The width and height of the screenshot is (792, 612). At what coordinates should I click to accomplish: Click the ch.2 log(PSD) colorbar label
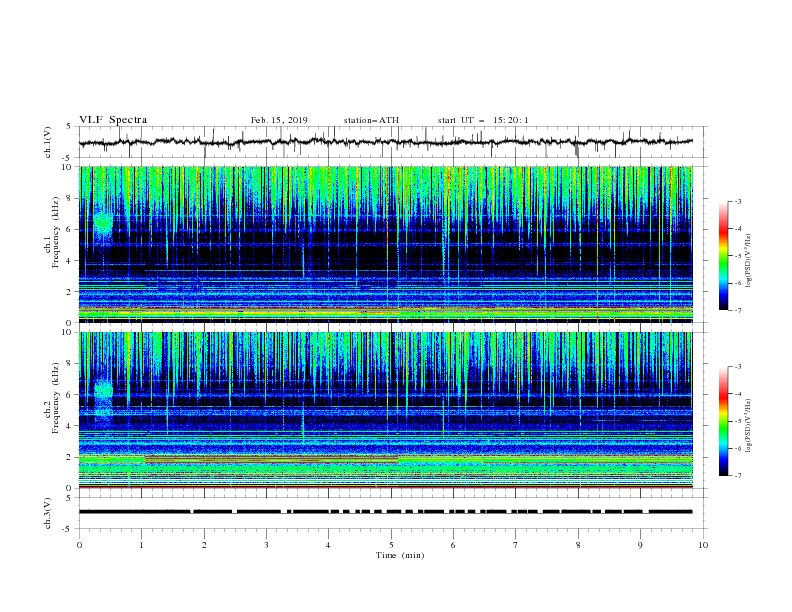(x=749, y=426)
